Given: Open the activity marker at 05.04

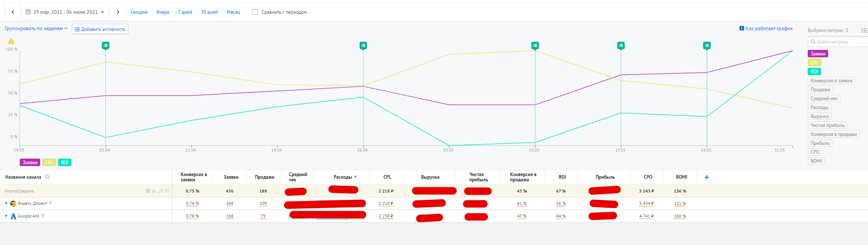Looking at the screenshot, I should pyautogui.click(x=106, y=45).
